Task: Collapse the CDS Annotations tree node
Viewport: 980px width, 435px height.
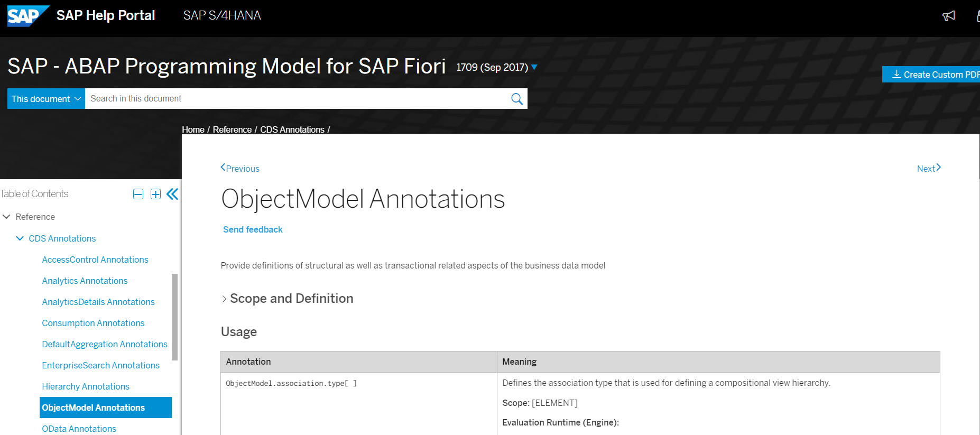Action: pyautogui.click(x=20, y=238)
